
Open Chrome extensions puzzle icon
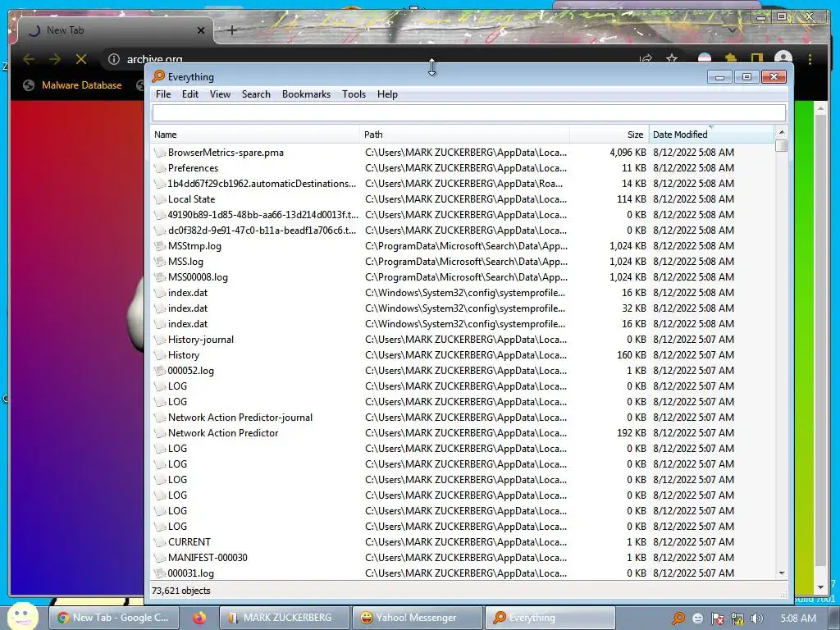[731, 59]
